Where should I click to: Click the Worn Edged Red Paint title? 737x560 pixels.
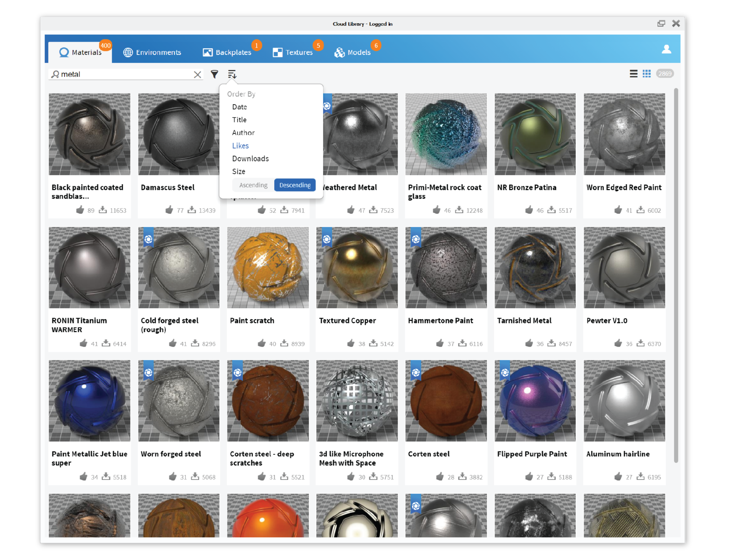[x=624, y=187]
